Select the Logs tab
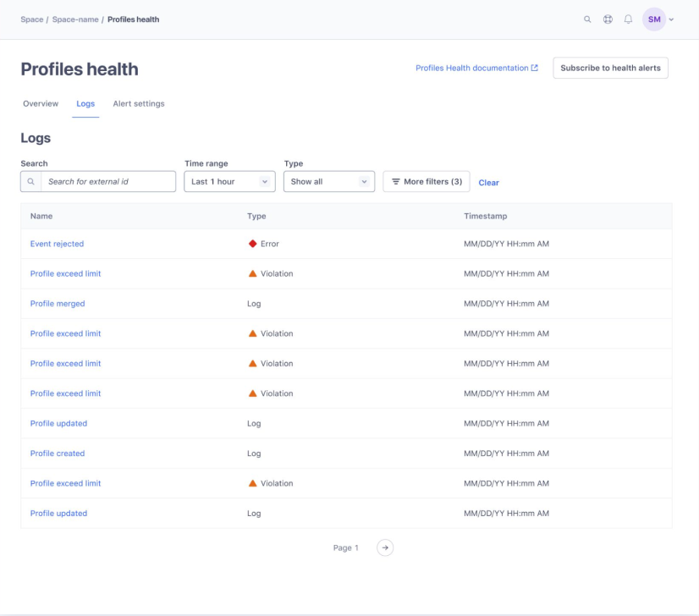Screen dimensions: 699x616 click(x=85, y=103)
